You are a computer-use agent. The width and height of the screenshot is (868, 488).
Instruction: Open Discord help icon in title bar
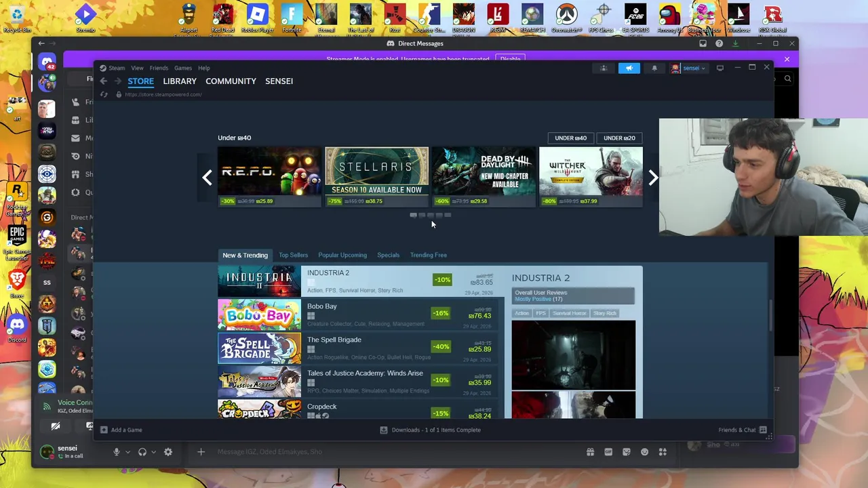click(719, 43)
